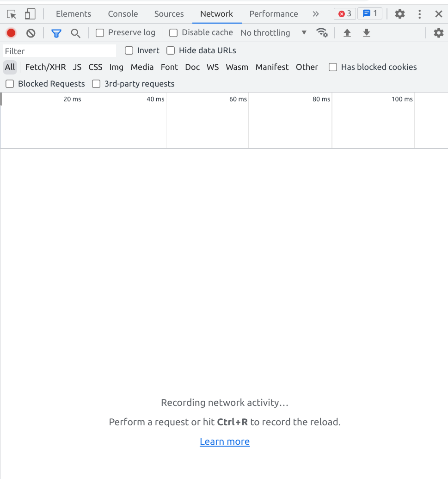Image resolution: width=448 pixels, height=479 pixels.
Task: Open the Learn more link
Action: [224, 441]
